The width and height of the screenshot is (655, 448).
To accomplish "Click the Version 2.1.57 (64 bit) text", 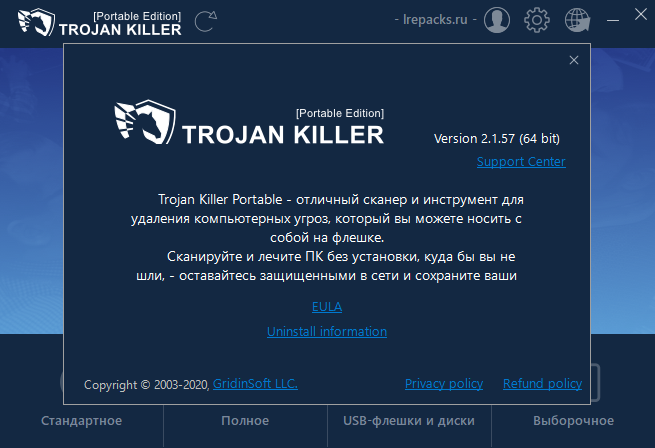I will click(x=497, y=139).
